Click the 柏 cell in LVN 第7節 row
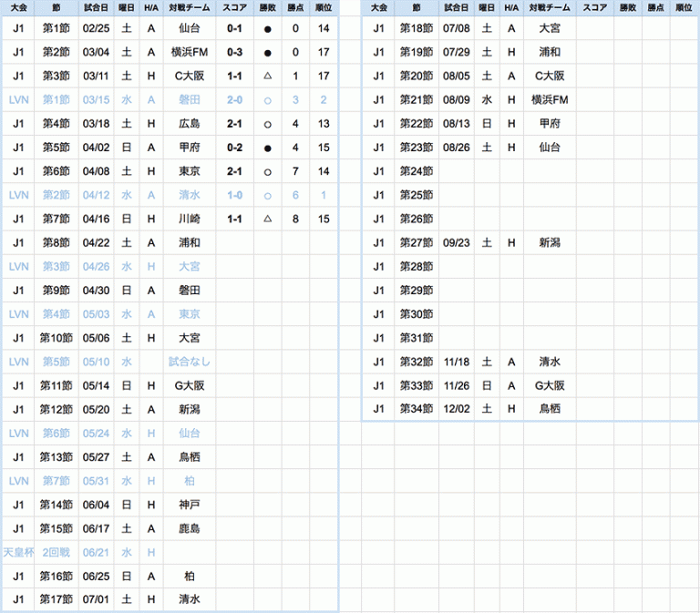The width and height of the screenshot is (700, 613). point(190,481)
